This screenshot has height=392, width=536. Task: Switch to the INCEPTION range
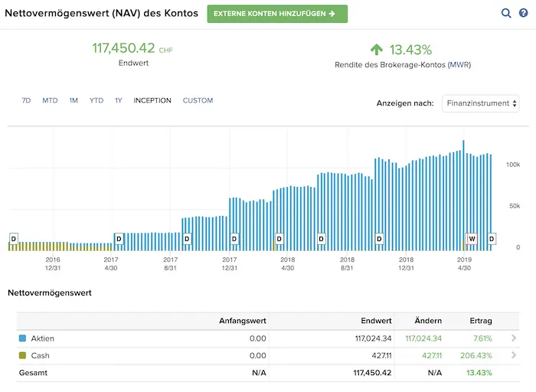(x=152, y=100)
